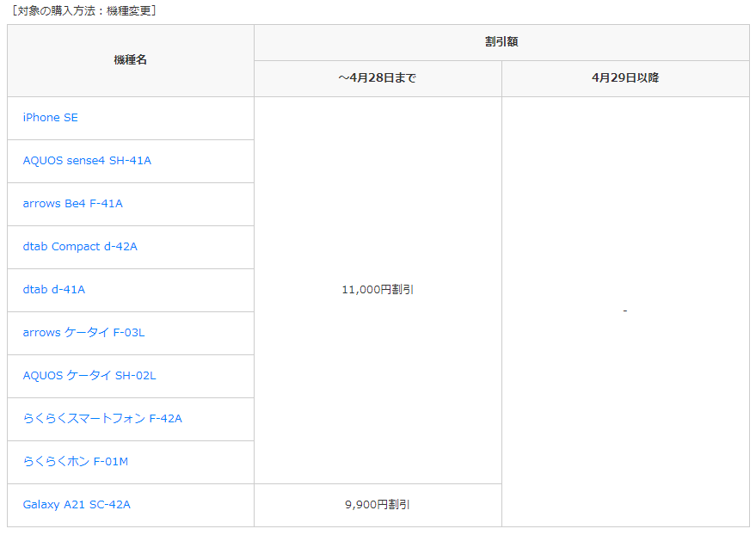This screenshot has width=756, height=535.
Task: Click the 〜4月28日まで column header
Action: (378, 78)
